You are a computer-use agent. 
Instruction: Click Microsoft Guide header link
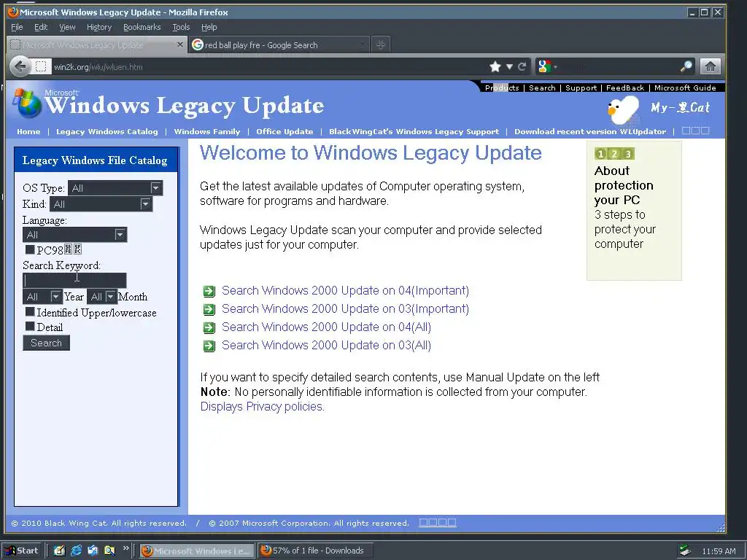(684, 87)
